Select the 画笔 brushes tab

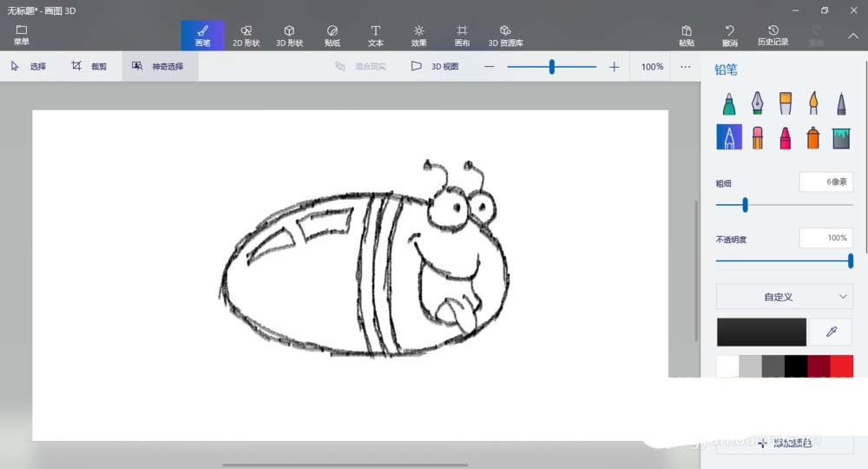coord(202,36)
